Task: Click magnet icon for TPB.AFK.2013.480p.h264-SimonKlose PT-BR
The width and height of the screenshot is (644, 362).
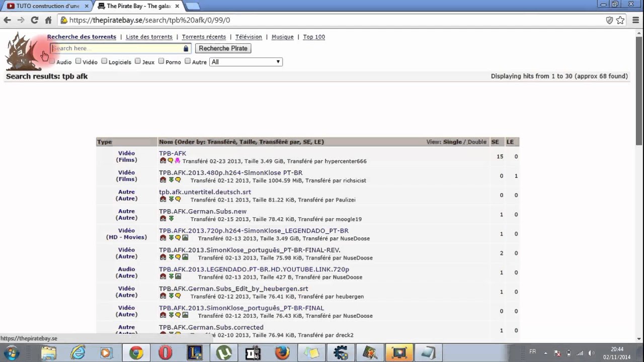Action: pos(163,180)
